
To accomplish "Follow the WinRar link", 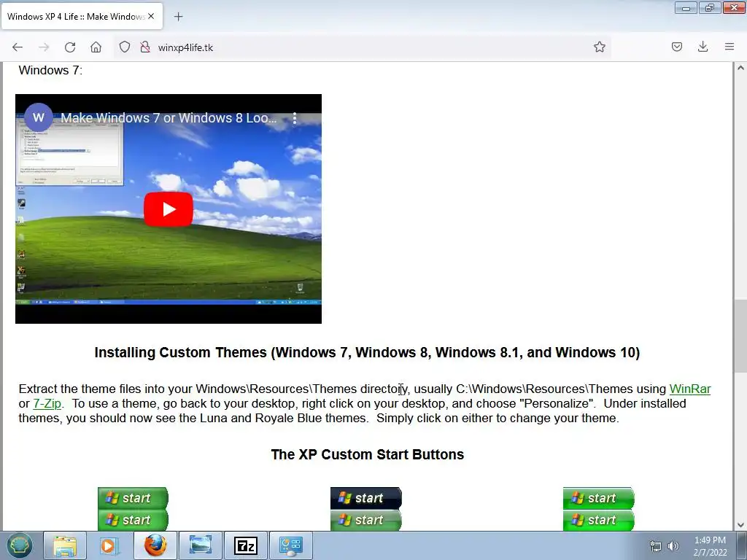I will click(690, 389).
